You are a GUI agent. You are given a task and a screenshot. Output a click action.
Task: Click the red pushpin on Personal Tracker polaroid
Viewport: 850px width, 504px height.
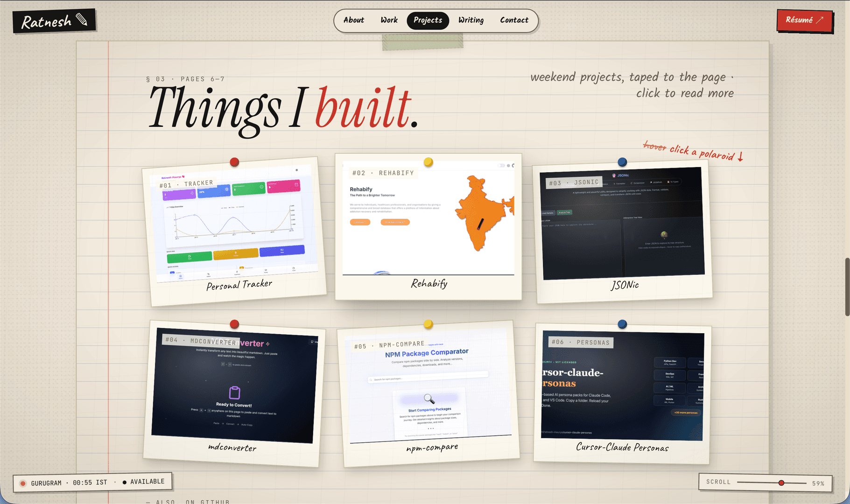click(x=234, y=162)
